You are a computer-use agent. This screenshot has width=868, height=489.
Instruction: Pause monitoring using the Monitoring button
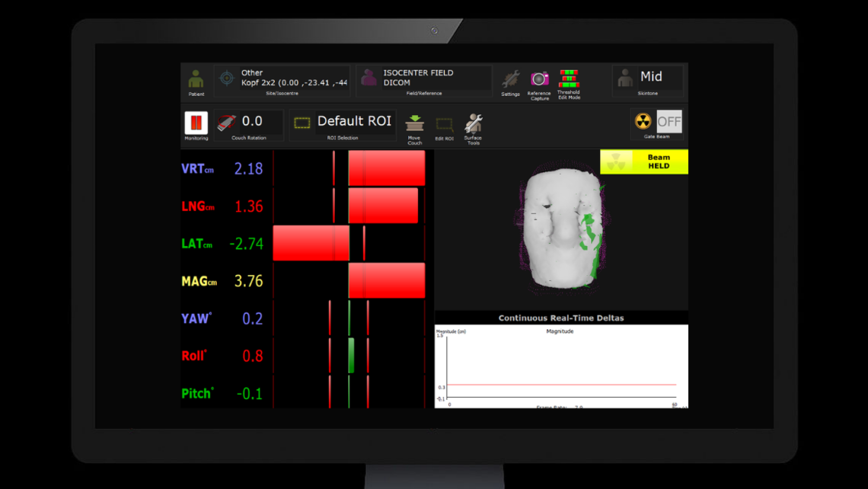click(x=196, y=123)
